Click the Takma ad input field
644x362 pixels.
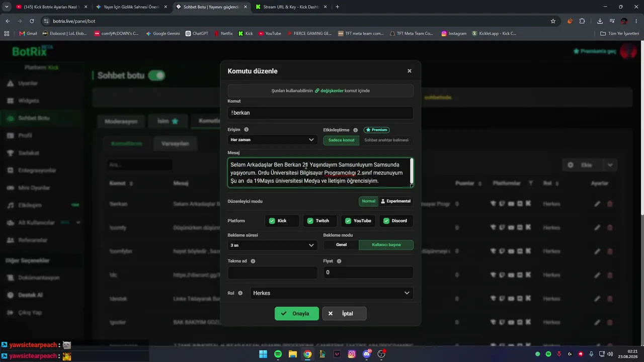[273, 273]
